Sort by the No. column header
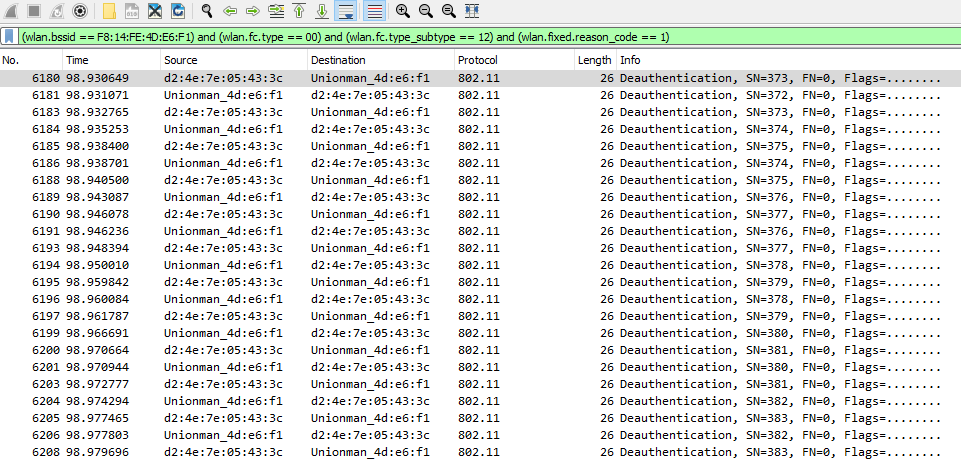This screenshot has height=465, width=961. [31, 60]
